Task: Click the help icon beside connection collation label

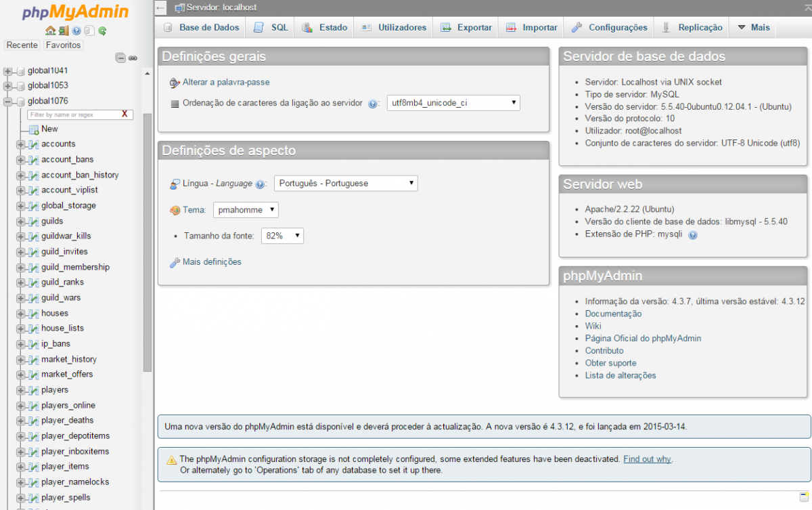Action: coord(373,104)
